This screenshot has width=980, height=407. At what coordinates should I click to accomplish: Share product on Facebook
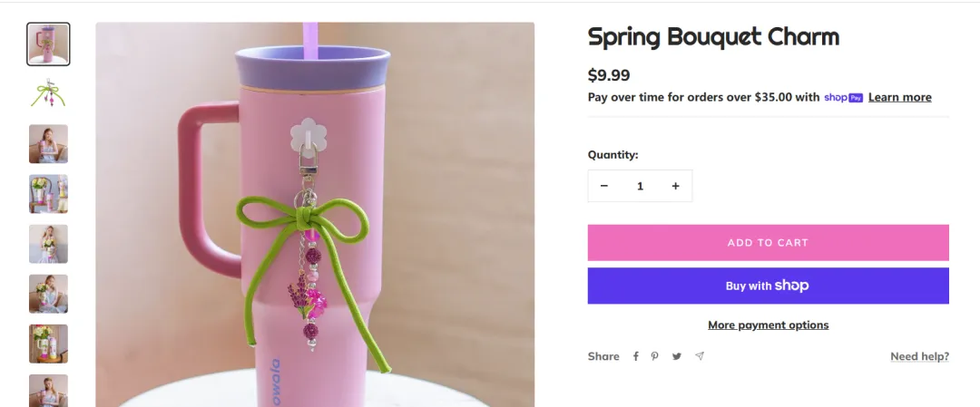[636, 356]
